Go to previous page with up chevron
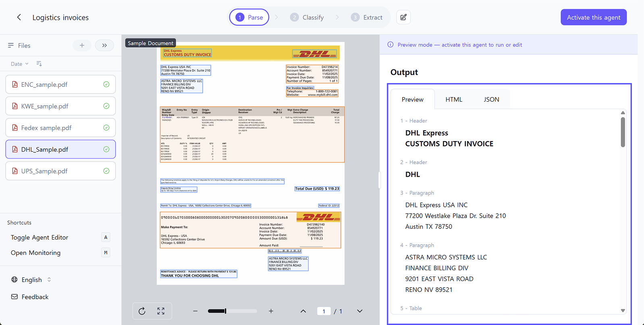Image resolution: width=644 pixels, height=325 pixels. [x=303, y=311]
